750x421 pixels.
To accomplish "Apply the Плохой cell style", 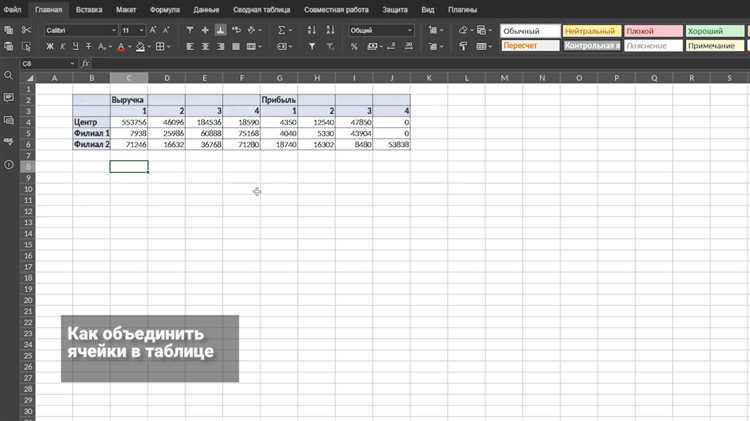I will coord(653,31).
